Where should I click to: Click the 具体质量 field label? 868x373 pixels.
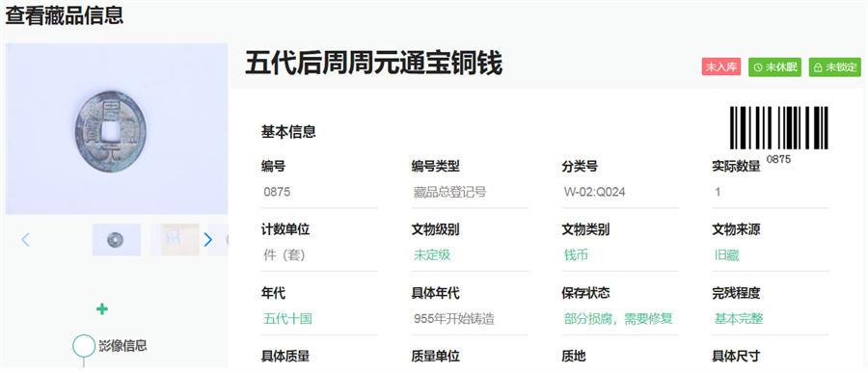(285, 357)
